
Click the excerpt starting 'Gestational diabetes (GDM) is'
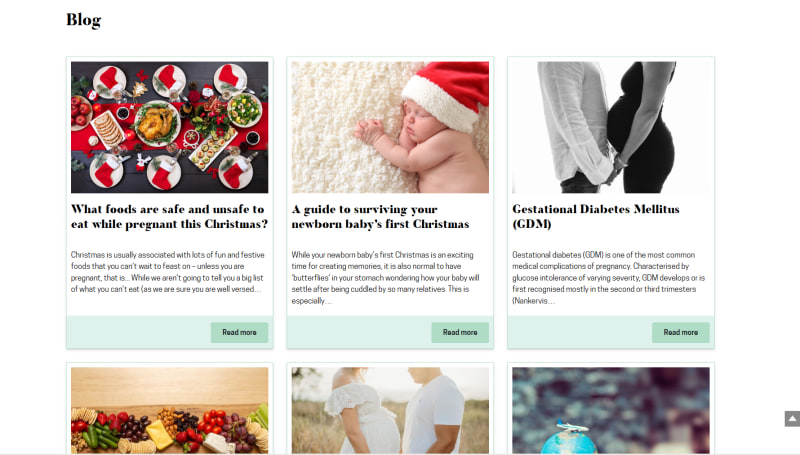608,277
